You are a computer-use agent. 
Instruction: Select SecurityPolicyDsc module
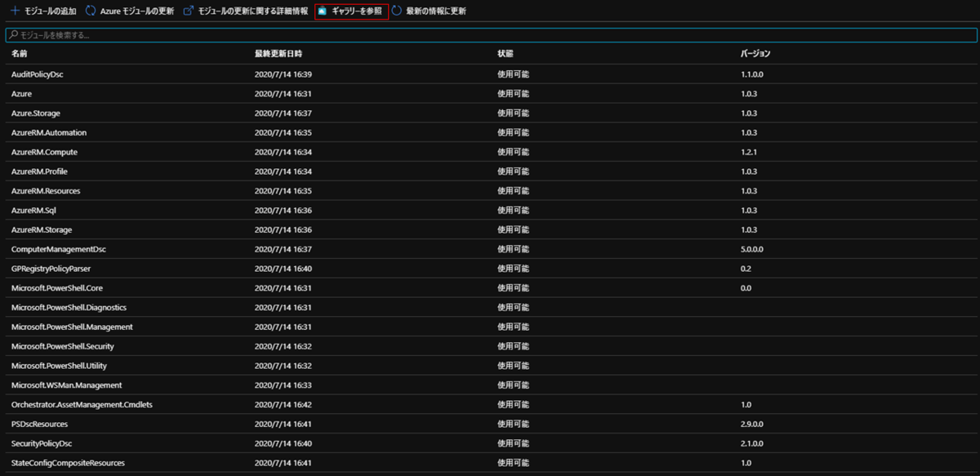pos(42,443)
